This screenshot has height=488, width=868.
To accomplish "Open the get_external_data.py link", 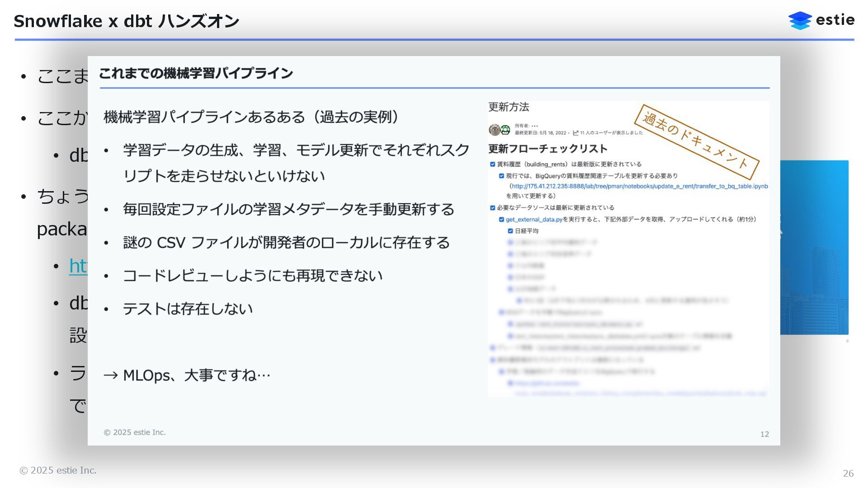I will click(534, 220).
